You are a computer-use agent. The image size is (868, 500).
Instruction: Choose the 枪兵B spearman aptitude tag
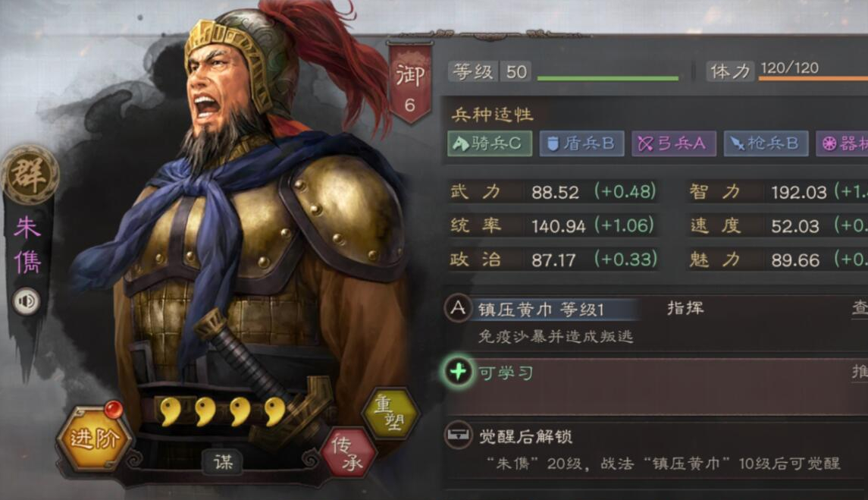coord(766,143)
